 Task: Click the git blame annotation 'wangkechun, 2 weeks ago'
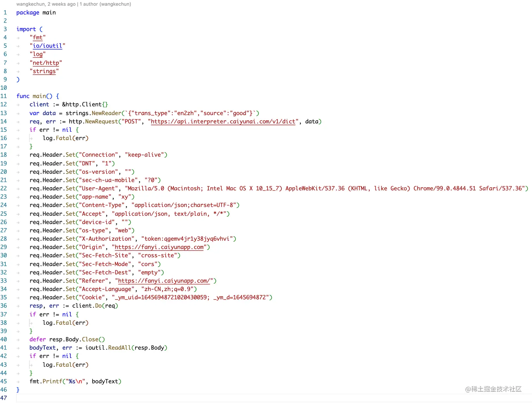(46, 4)
